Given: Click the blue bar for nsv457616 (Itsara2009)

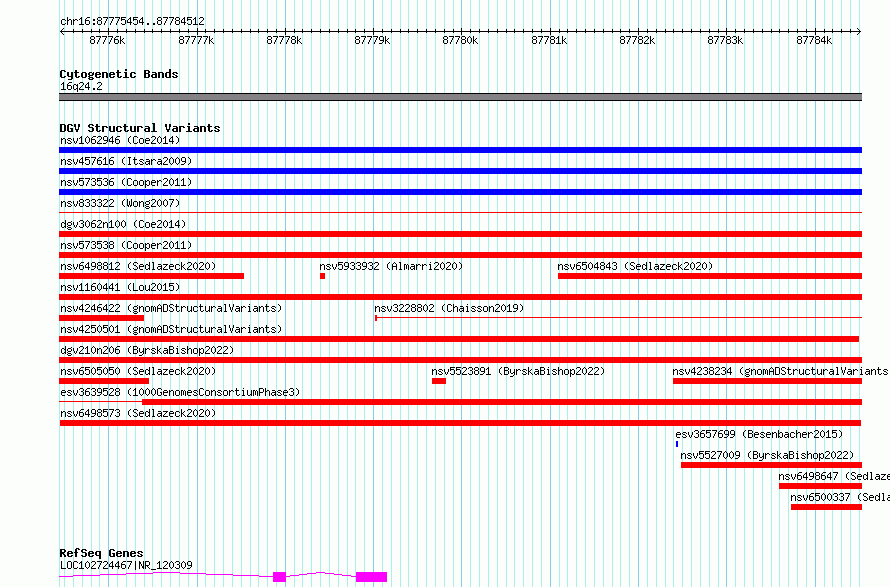Looking at the screenshot, I should (460, 171).
